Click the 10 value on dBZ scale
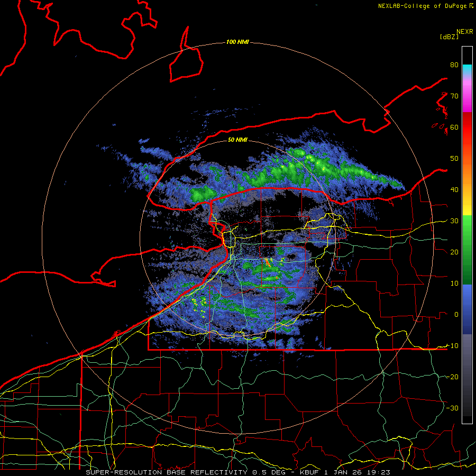Screen dimensions: 476x476 (x=454, y=283)
